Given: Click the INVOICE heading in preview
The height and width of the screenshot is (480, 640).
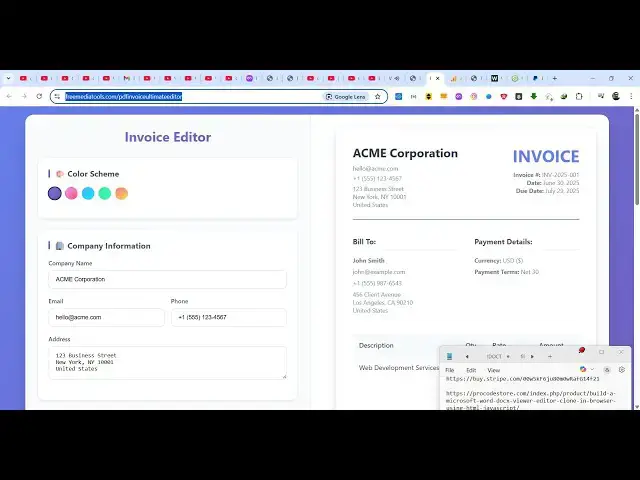Looking at the screenshot, I should 546,156.
